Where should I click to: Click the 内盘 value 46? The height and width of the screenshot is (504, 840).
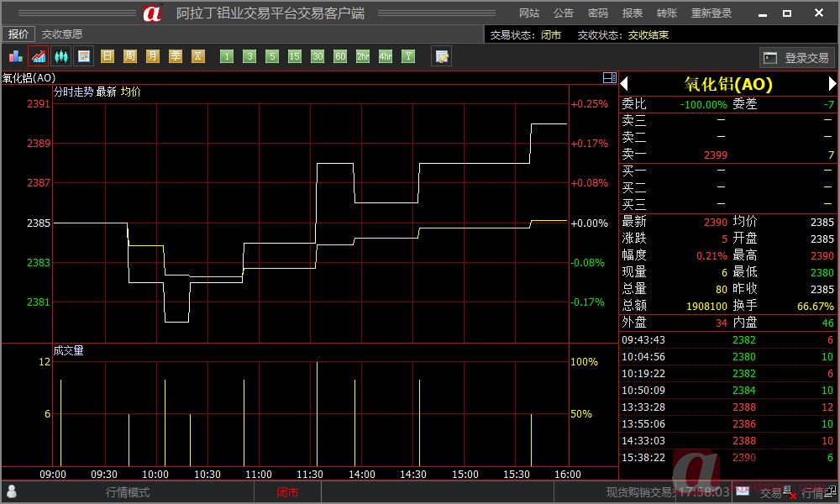click(828, 323)
